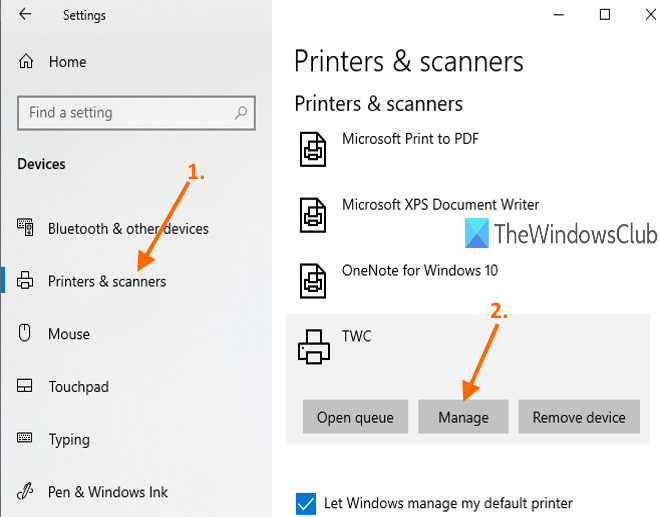
Task: Select OneNote for Windows 10 printer name
Action: click(420, 270)
